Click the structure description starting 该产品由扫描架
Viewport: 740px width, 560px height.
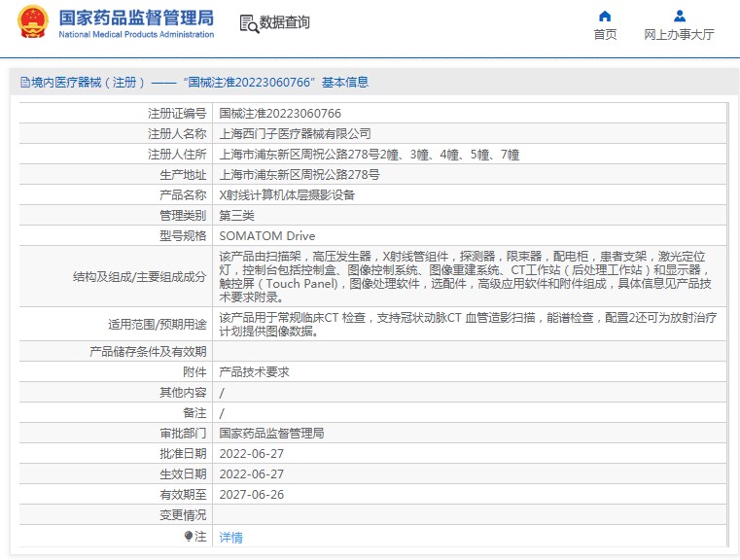point(466,276)
